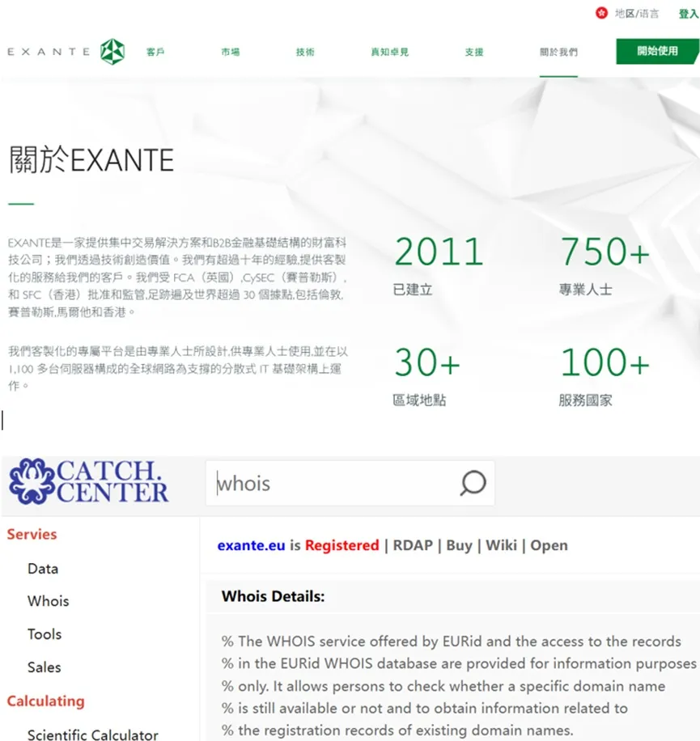Click the Calculating sidebar heading
The height and width of the screenshot is (741, 700).
point(45,701)
